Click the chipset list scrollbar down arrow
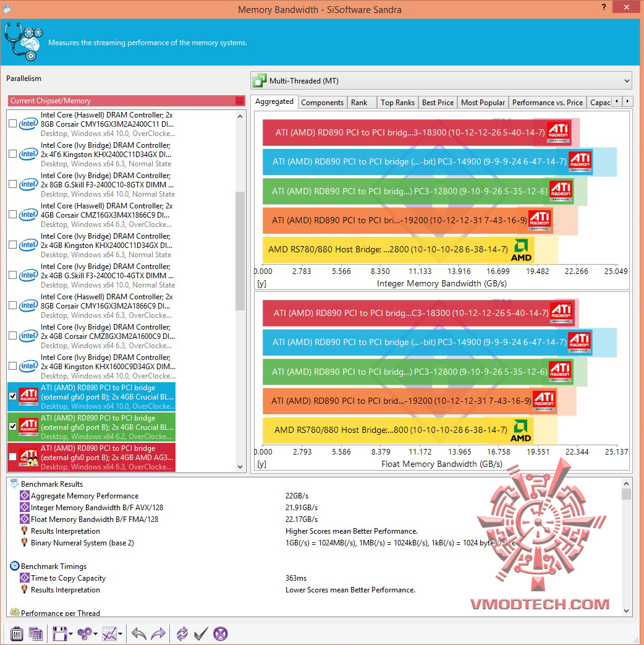The width and height of the screenshot is (644, 645). 240,467
